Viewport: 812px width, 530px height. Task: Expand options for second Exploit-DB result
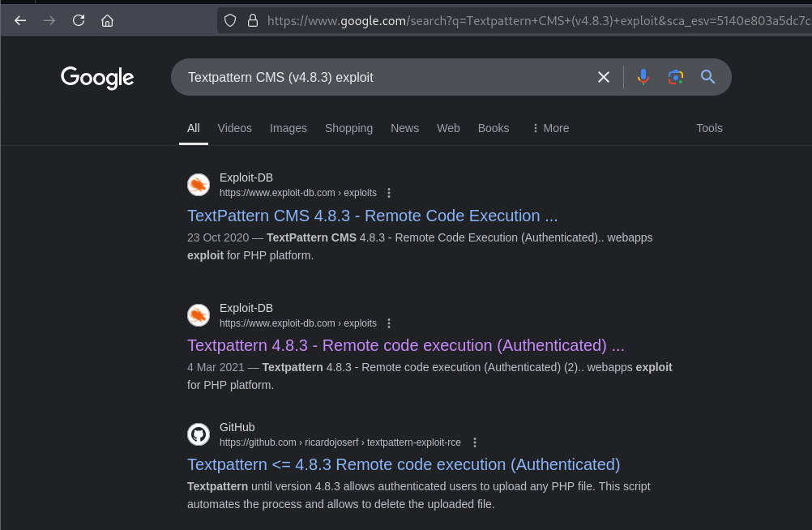pyautogui.click(x=389, y=323)
